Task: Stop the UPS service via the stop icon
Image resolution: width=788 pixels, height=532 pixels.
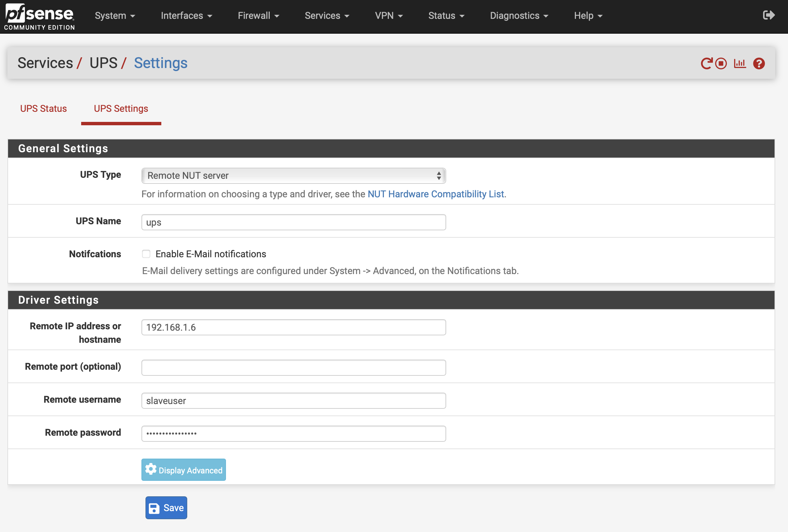Action: click(721, 63)
